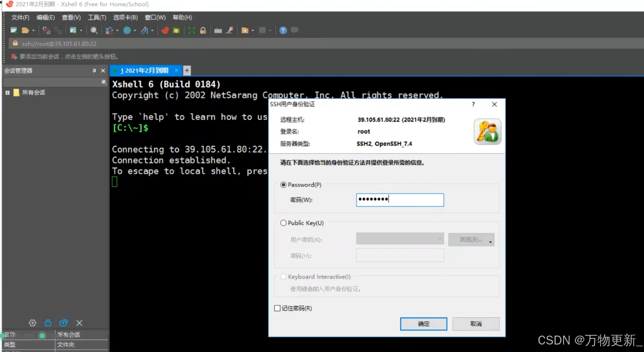Screen dimensions: 644x352
Task: Click the highlight pen toolbar icon
Action: point(230,30)
